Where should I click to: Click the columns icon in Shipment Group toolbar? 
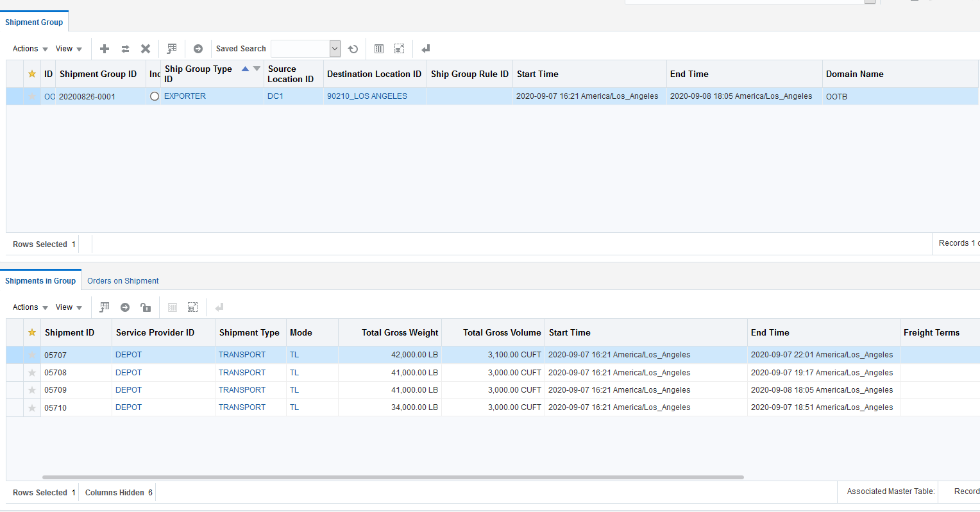[x=379, y=49]
